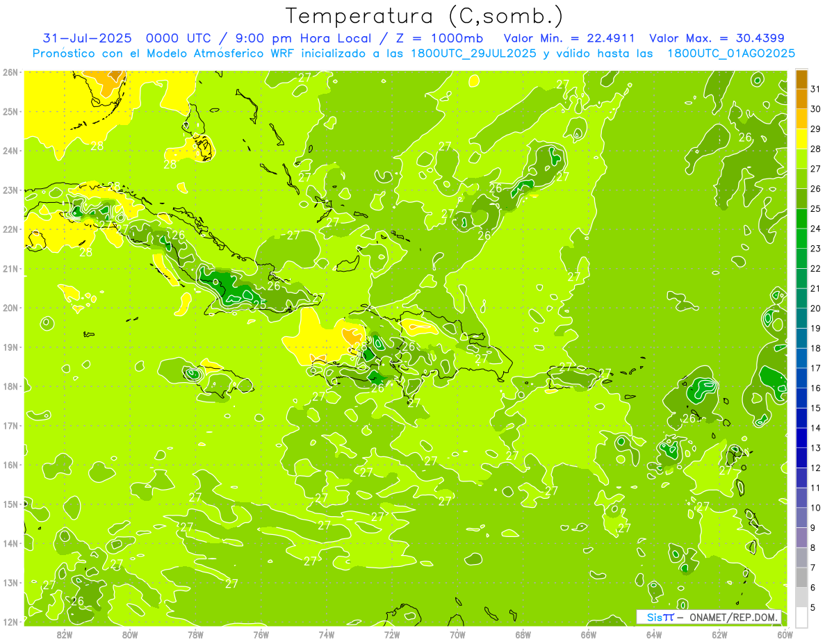Click the color scale number 29
Viewport: 834px width, 644px height.
tap(815, 129)
